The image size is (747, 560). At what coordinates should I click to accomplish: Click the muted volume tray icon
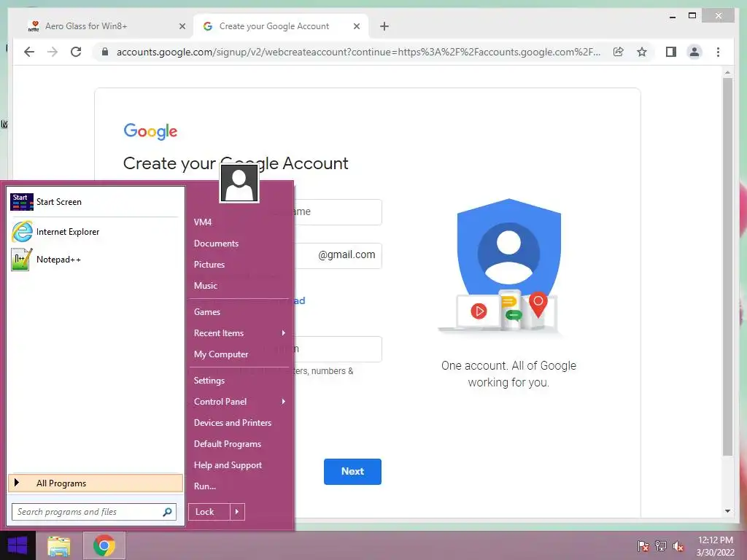coord(678,546)
